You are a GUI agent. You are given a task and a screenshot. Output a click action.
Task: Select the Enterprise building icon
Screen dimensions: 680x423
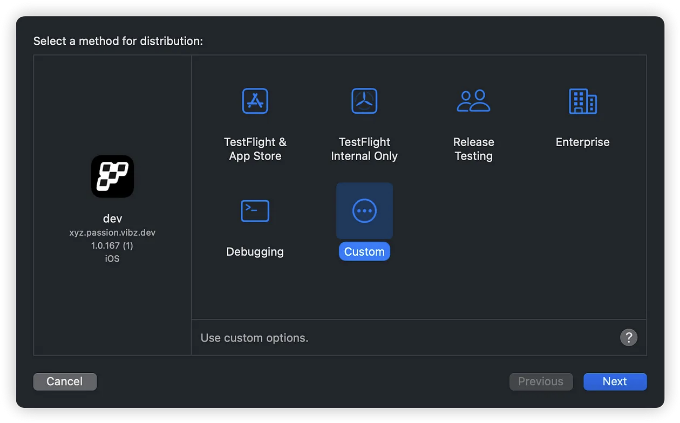point(583,101)
